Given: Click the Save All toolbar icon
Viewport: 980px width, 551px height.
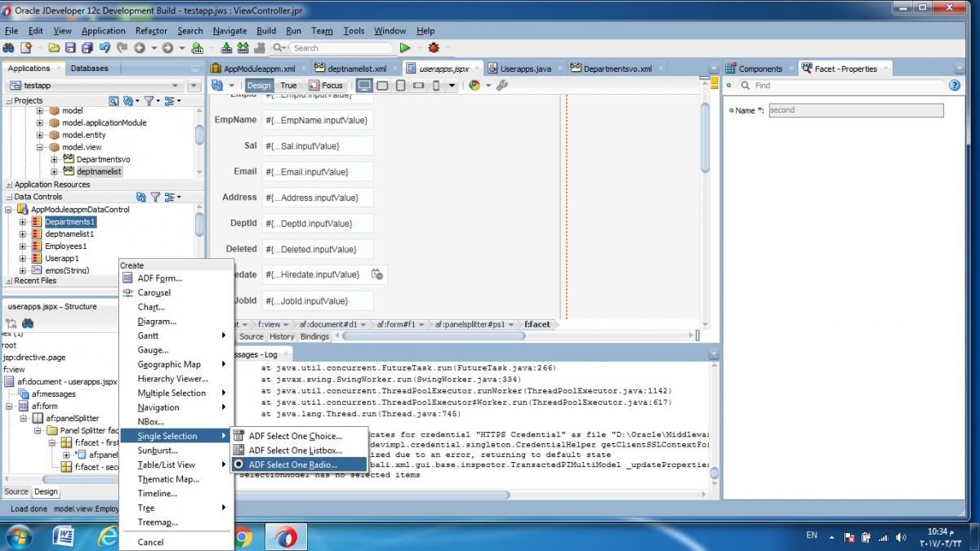Looking at the screenshot, I should (86, 48).
